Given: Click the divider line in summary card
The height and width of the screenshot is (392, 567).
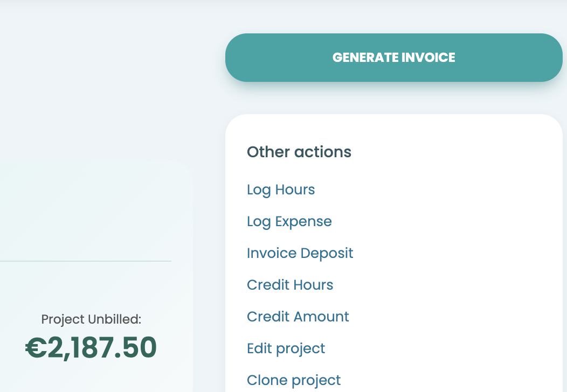Looking at the screenshot, I should [86, 261].
